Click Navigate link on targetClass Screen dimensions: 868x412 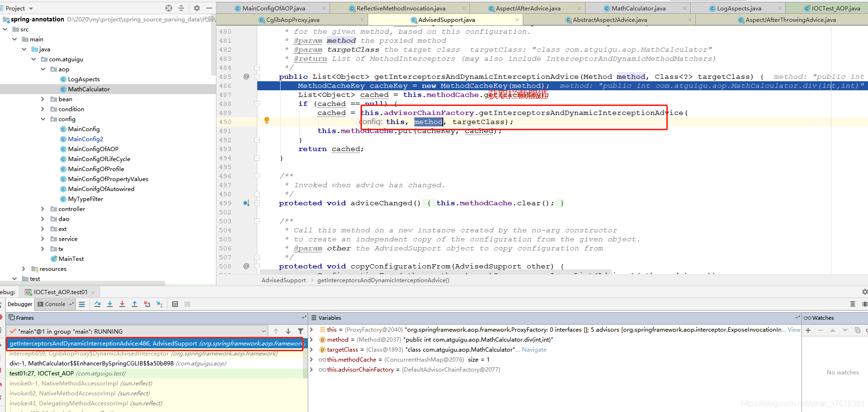(534, 350)
